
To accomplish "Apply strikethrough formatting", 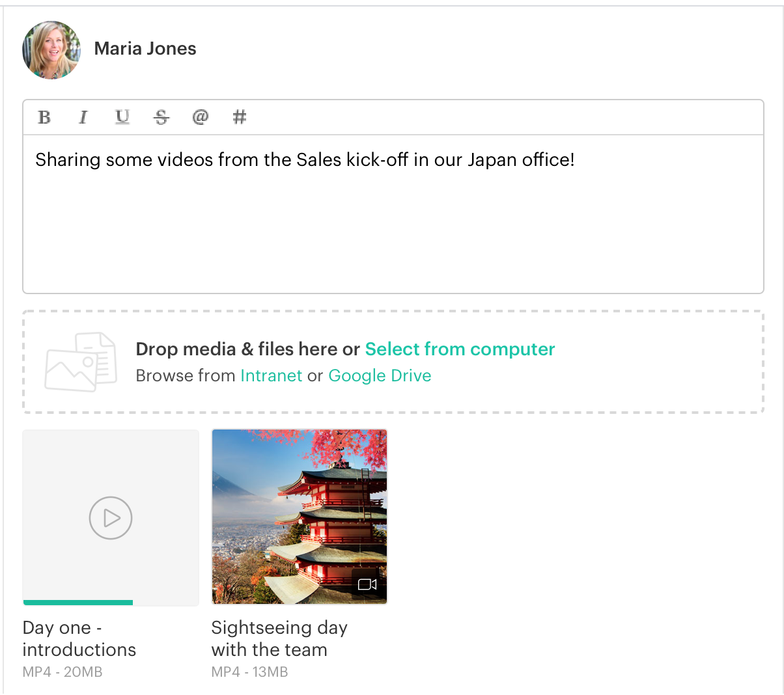I will pos(161,117).
